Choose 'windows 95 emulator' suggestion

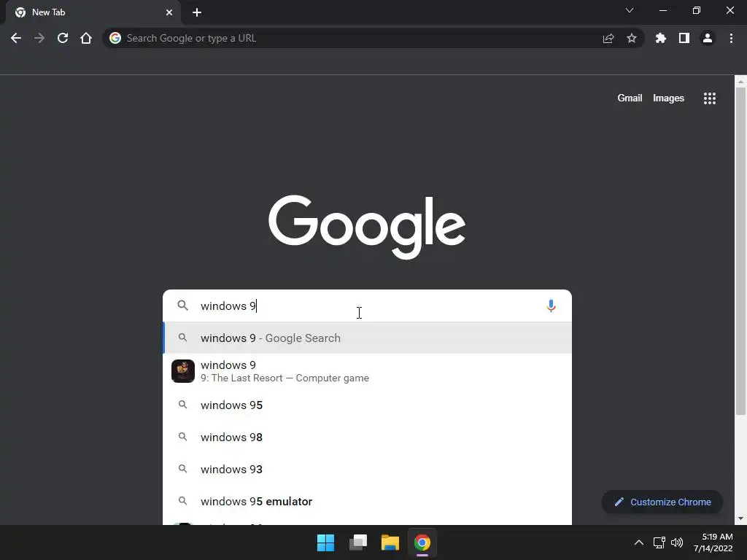point(368,501)
